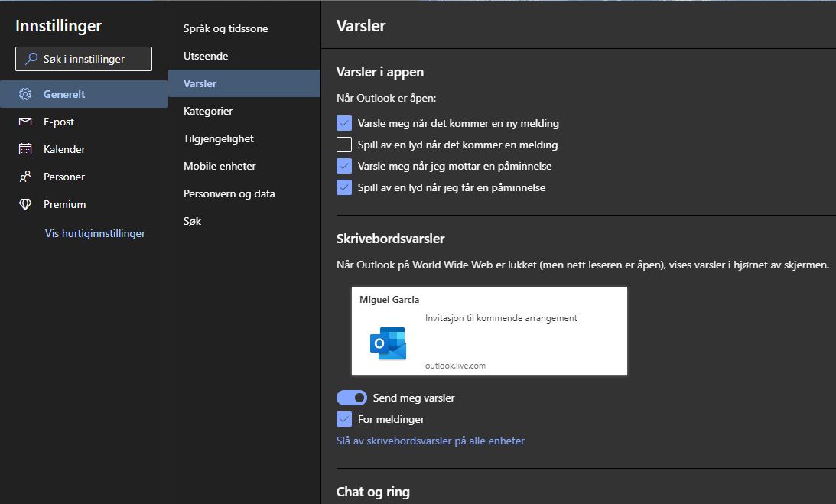Click the Generelt gear icon
This screenshot has height=504, width=836.
(x=25, y=94)
